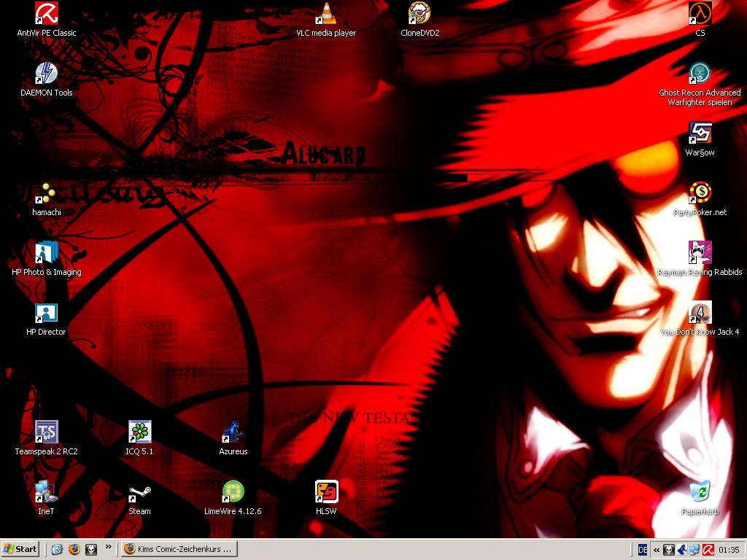Open the VLC media player shortcut
Viewport: 747px width, 560px height.
[326, 13]
